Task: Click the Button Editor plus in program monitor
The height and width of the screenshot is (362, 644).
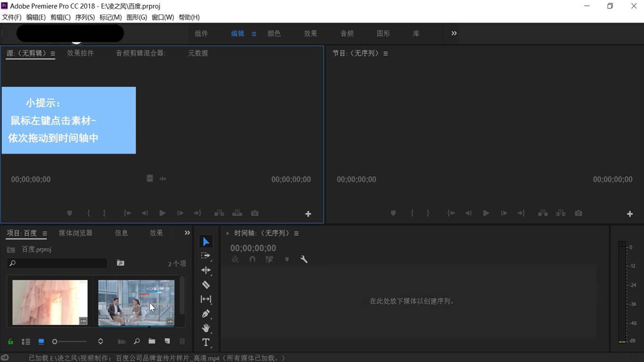Action: click(x=629, y=214)
